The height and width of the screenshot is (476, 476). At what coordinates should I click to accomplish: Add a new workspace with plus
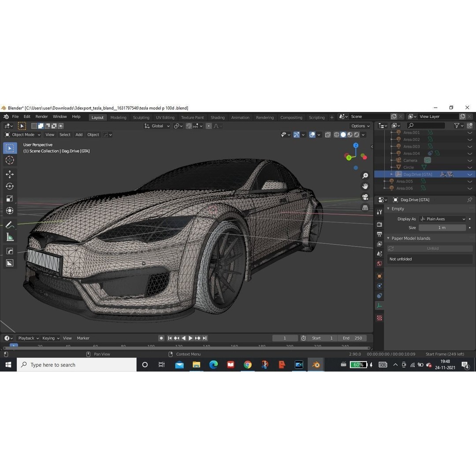click(332, 118)
